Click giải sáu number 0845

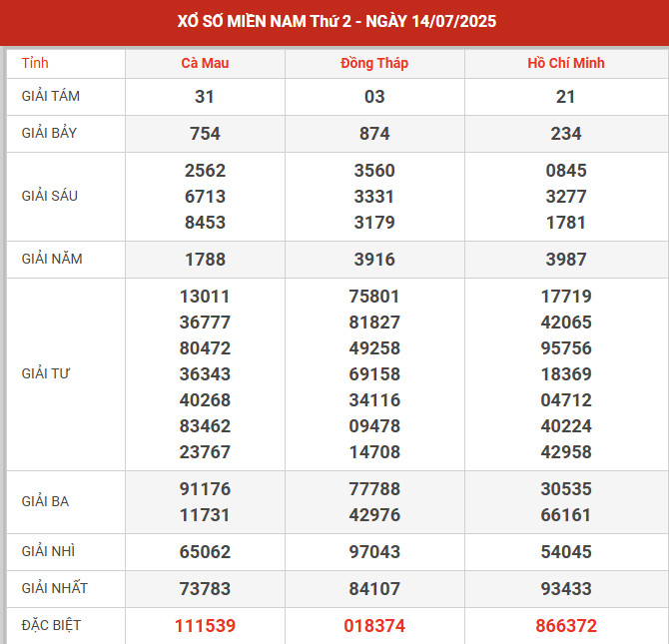(x=566, y=171)
